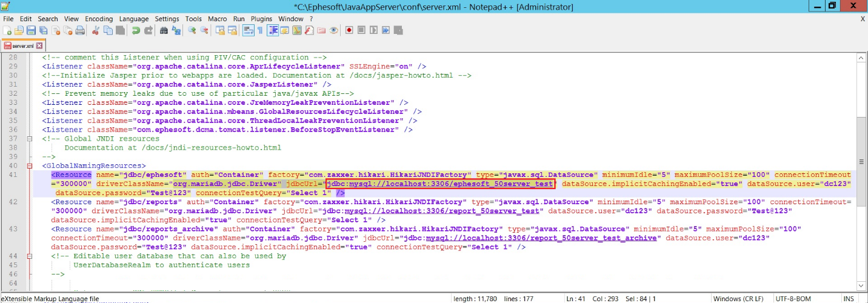Open the Edit menu
The height and width of the screenshot is (303, 868).
[25, 19]
